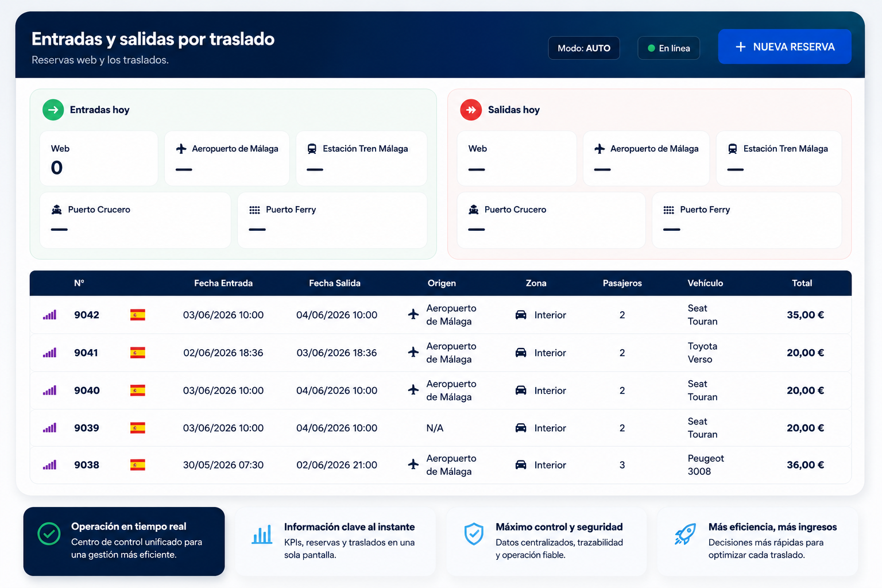Viewport: 882px width, 588px height.
Task: Click the rocket icon beside Más eficiencia
Action: pyautogui.click(x=685, y=534)
